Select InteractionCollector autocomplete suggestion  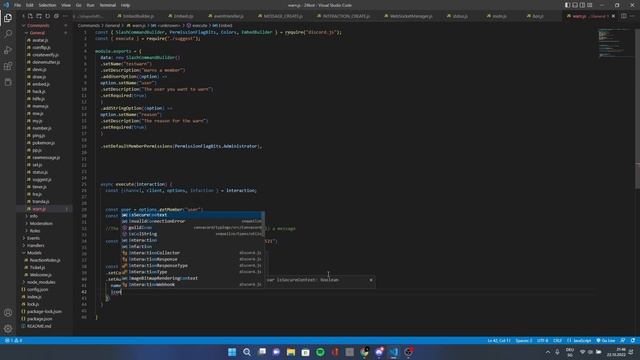coord(192,253)
